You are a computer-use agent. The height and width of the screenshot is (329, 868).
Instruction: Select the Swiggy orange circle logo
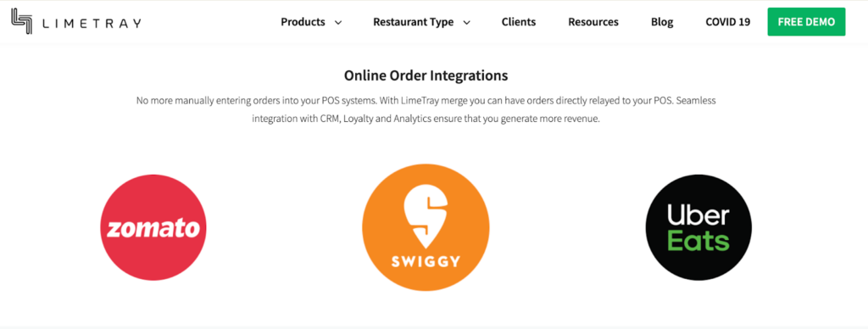point(426,227)
